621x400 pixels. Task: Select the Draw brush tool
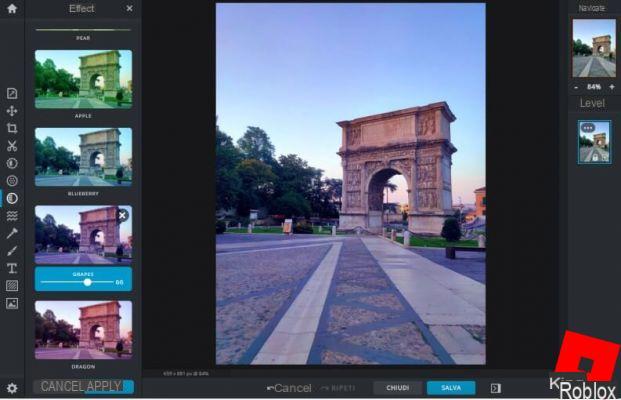coord(12,251)
